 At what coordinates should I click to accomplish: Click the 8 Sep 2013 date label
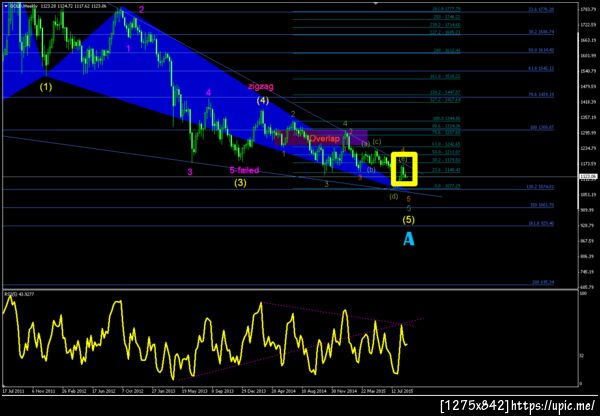222,392
